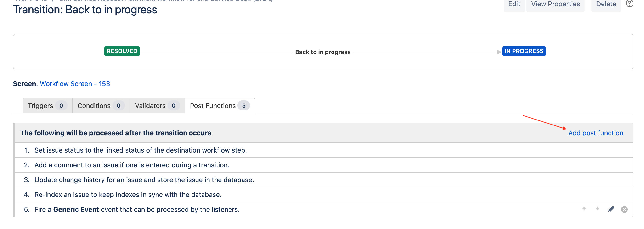Select the Validators tab

tap(157, 106)
